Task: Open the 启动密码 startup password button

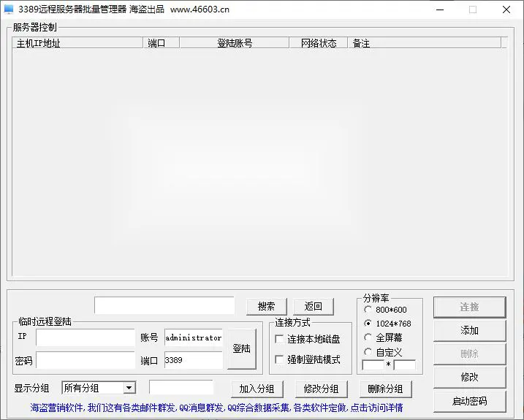Action: coord(469,401)
